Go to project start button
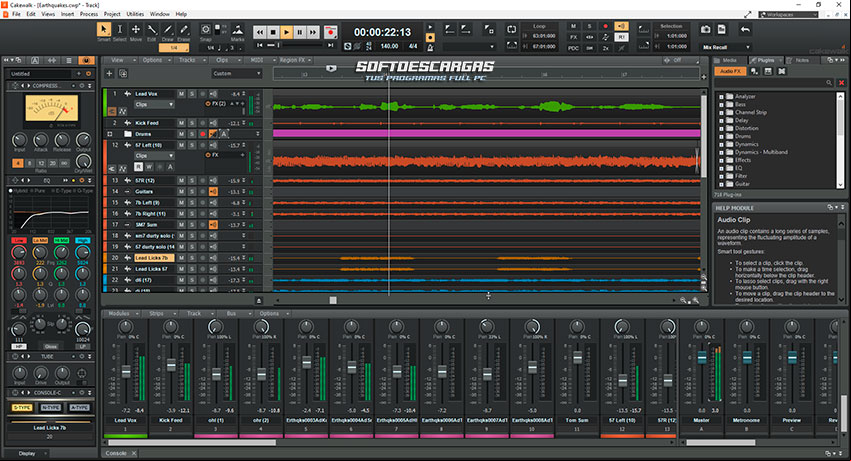This screenshot has width=851, height=461. (x=260, y=46)
